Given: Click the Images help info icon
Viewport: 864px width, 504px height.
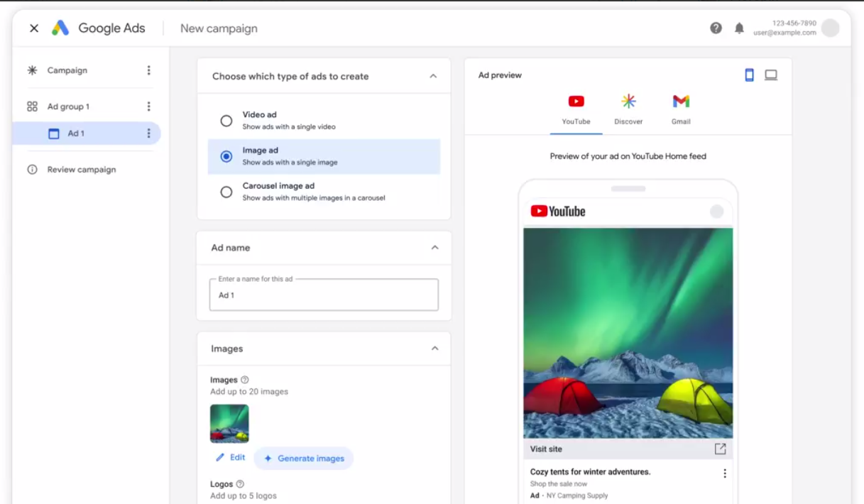Looking at the screenshot, I should click(245, 380).
